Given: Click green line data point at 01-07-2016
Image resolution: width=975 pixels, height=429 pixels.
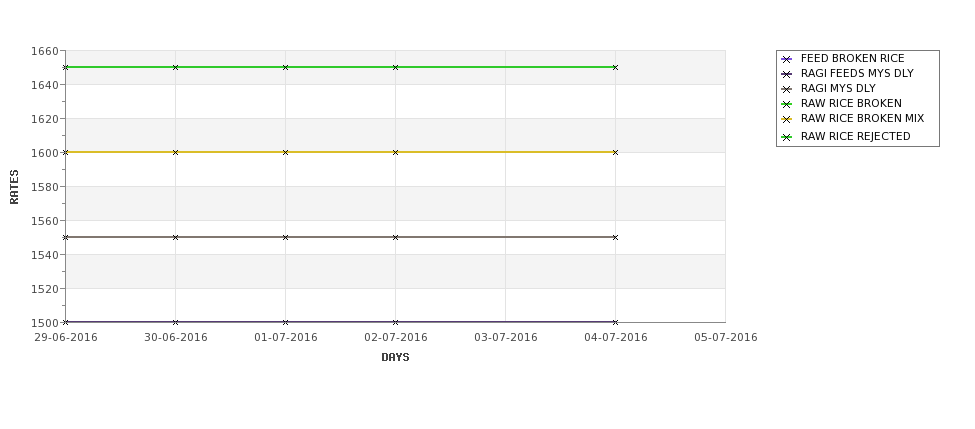Looking at the screenshot, I should coord(285,67).
